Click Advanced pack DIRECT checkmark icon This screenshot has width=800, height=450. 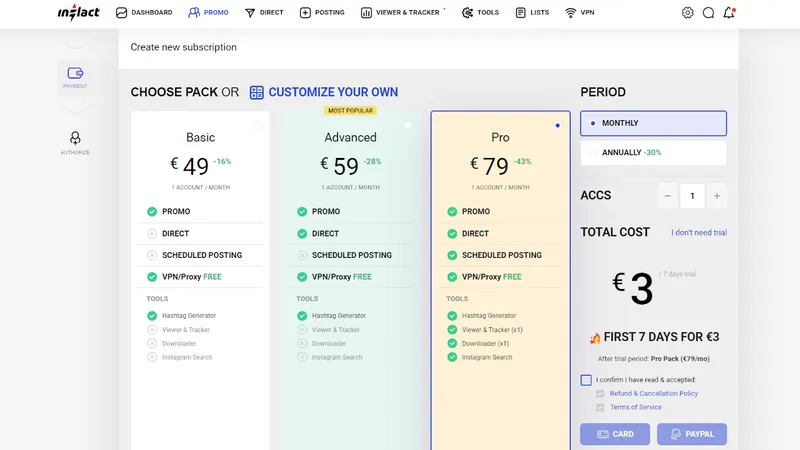point(302,234)
